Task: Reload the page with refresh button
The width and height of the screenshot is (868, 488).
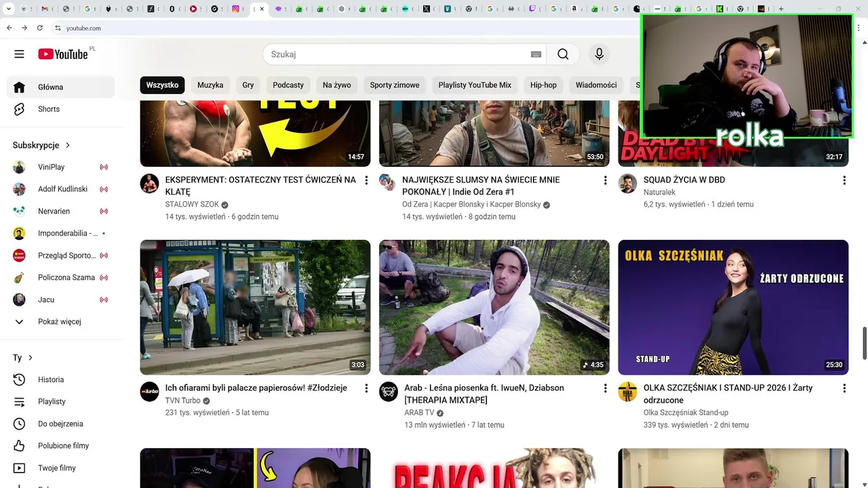Action: tap(40, 28)
